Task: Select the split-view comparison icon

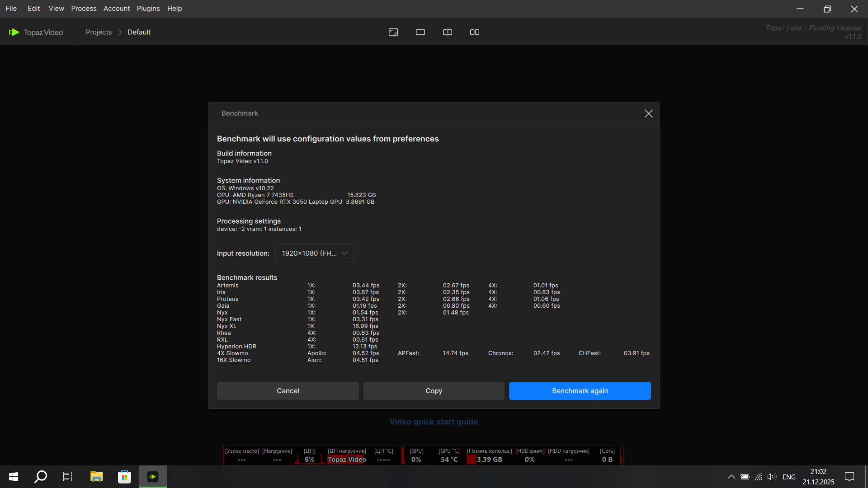Action: (448, 32)
